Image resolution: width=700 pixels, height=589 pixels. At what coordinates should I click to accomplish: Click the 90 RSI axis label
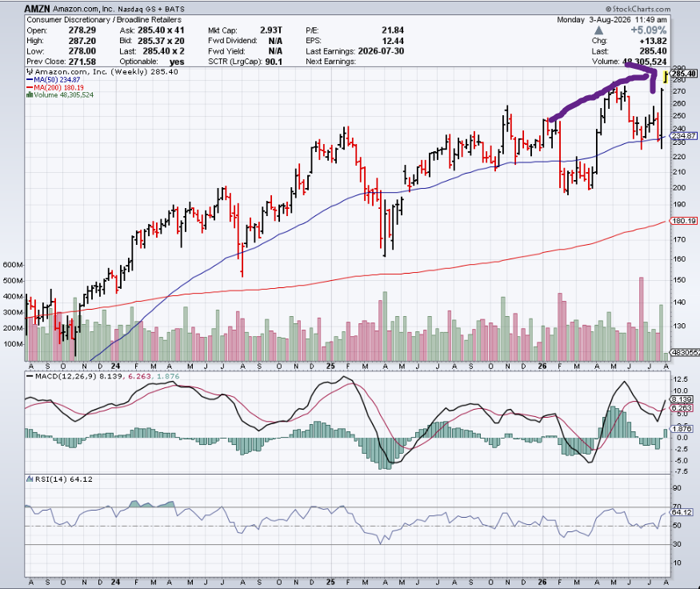tap(678, 488)
